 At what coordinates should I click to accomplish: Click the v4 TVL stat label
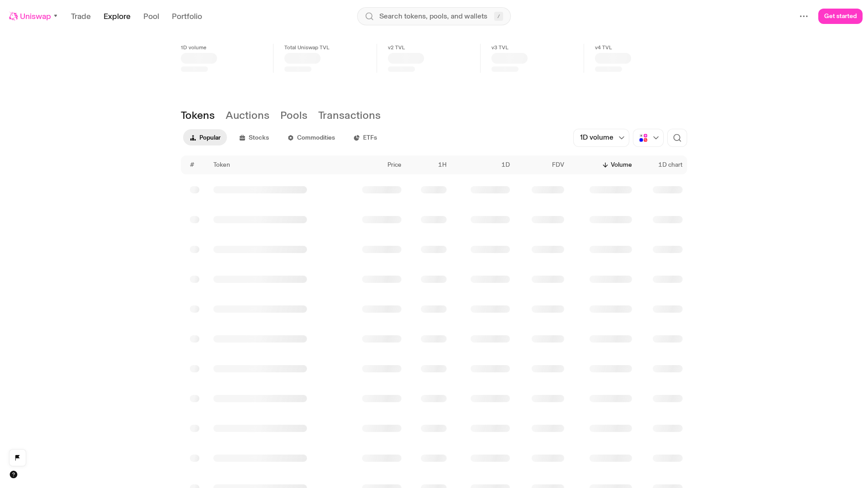604,47
